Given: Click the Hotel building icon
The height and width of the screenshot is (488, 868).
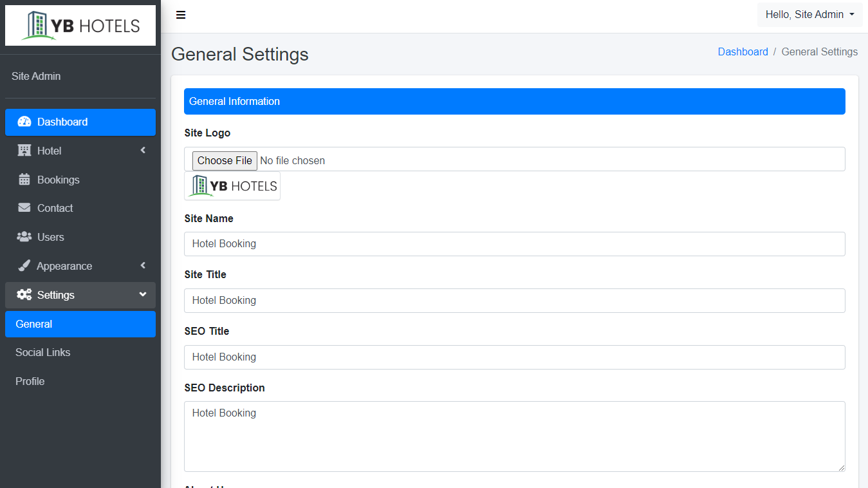Looking at the screenshot, I should pos(24,151).
